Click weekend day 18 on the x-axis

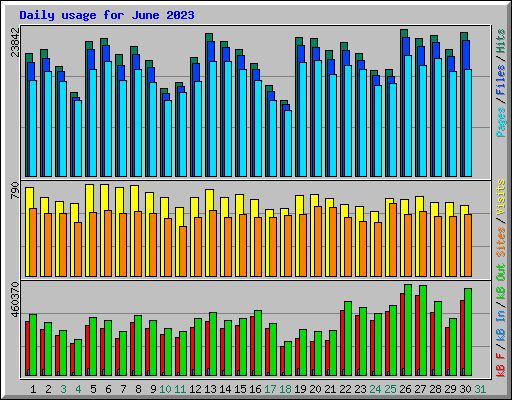click(285, 389)
